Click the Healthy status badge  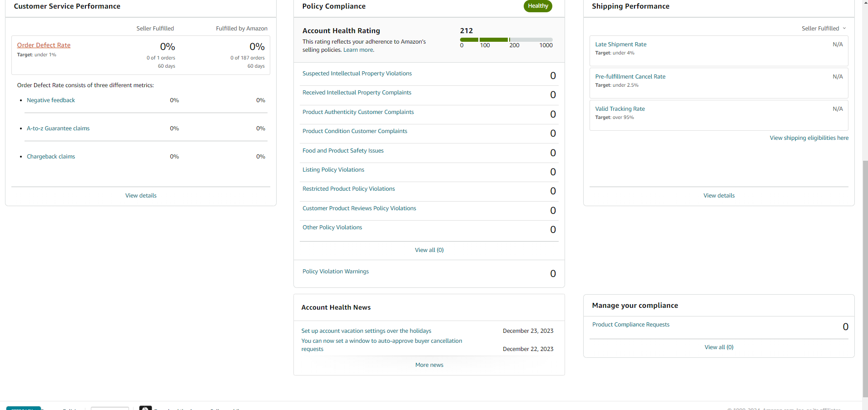coord(538,6)
